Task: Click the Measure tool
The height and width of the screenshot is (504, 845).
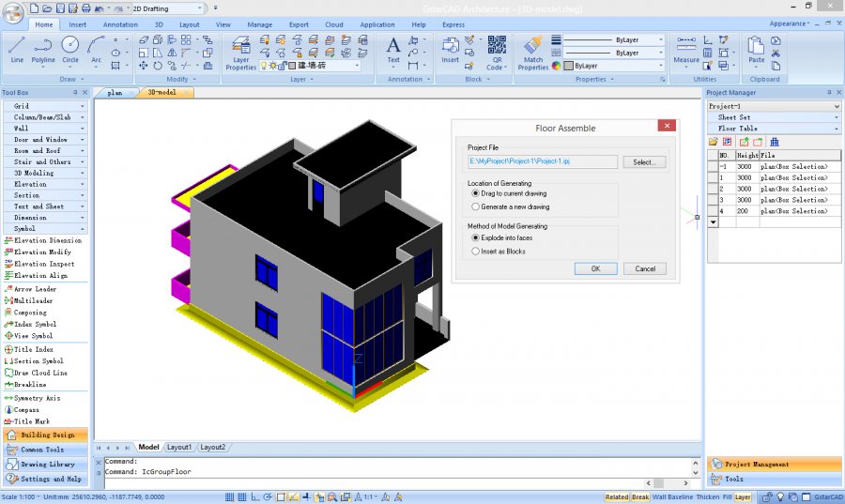Action: 686,50
